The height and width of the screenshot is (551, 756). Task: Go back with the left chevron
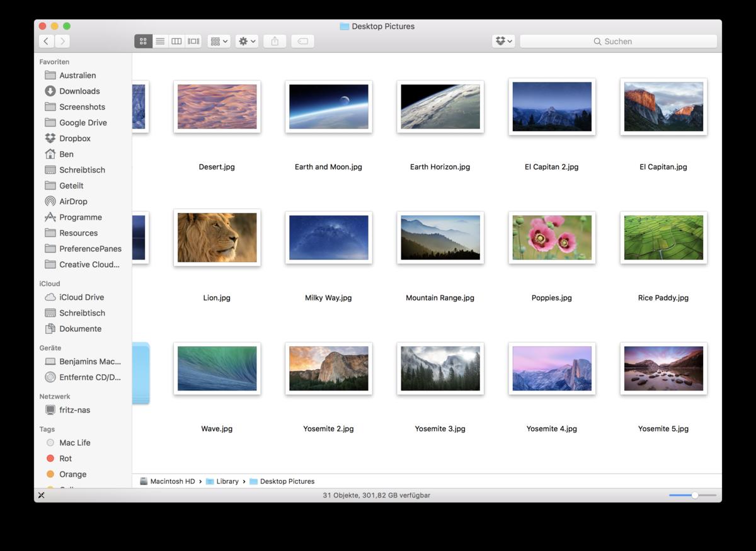click(x=46, y=41)
